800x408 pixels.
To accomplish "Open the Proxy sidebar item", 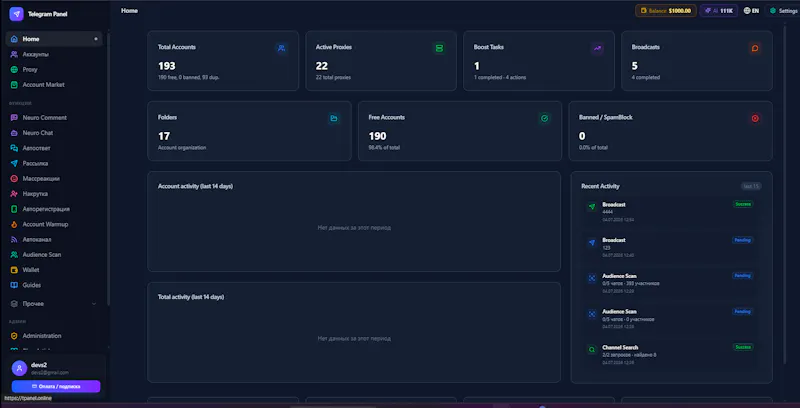I will click(54, 69).
